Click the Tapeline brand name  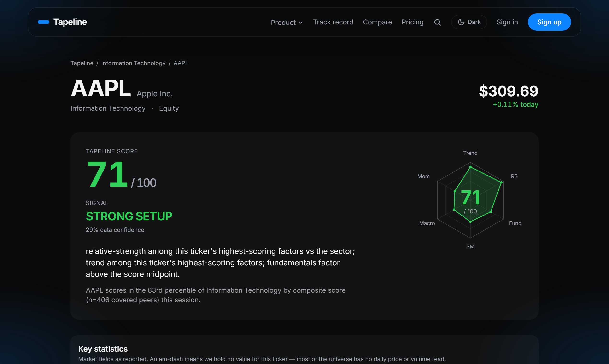[70, 22]
